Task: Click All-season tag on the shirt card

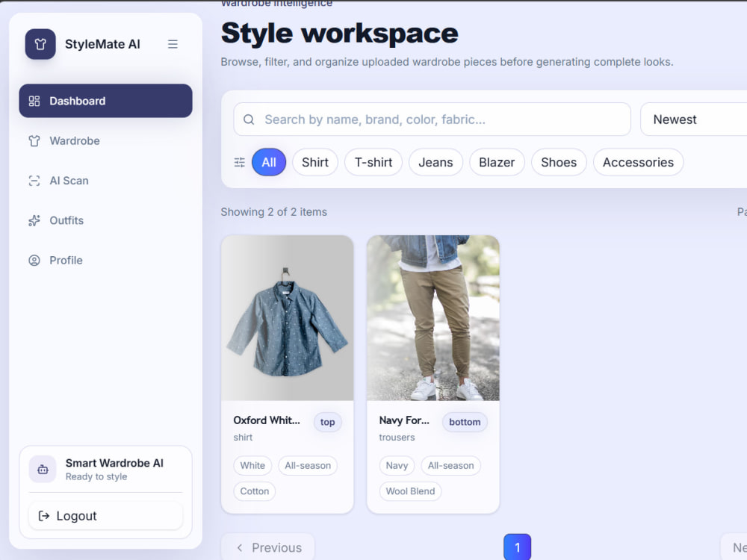Action: [308, 466]
